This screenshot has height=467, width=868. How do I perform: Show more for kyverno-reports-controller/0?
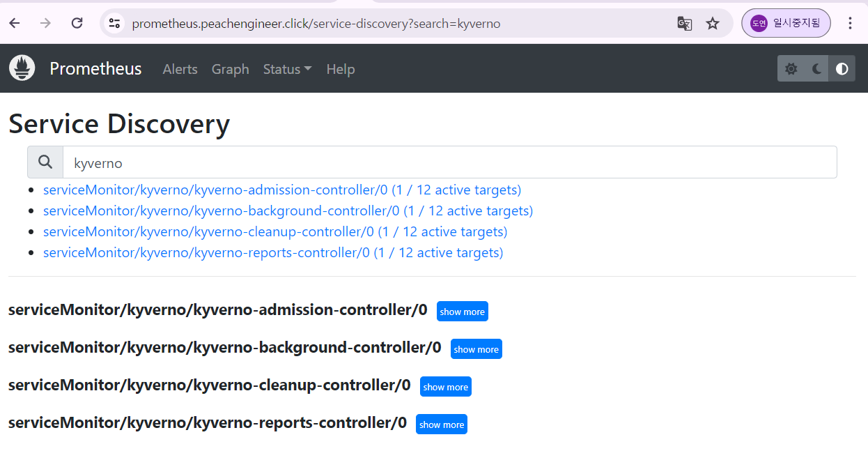[442, 424]
